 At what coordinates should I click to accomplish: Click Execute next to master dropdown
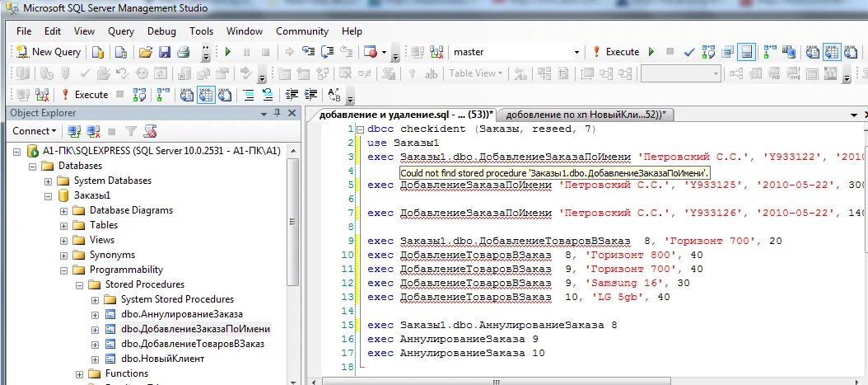tap(615, 52)
